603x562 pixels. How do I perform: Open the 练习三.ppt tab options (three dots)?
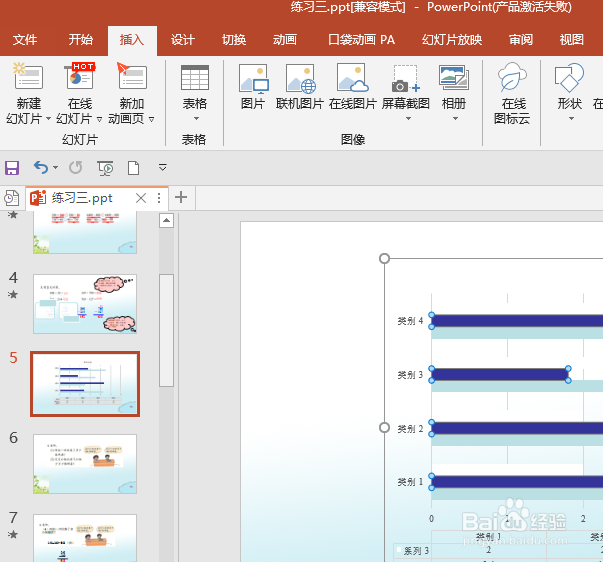pyautogui.click(x=159, y=198)
